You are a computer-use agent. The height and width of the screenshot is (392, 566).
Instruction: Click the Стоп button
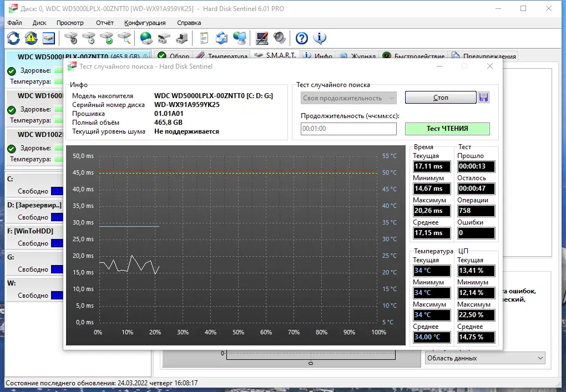tap(441, 98)
